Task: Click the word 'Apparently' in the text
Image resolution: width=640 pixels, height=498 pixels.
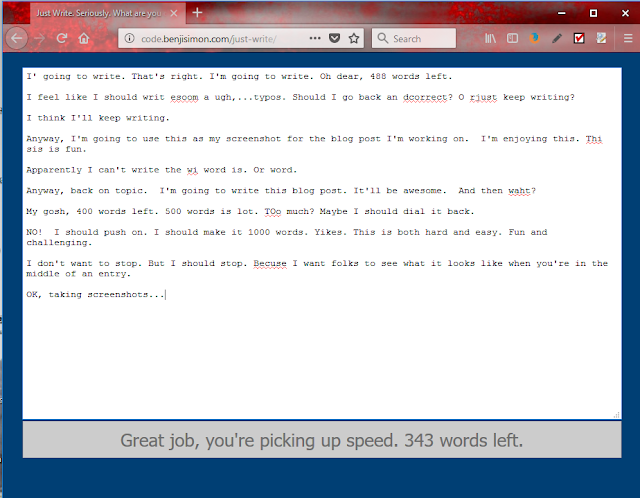Action: [54, 170]
